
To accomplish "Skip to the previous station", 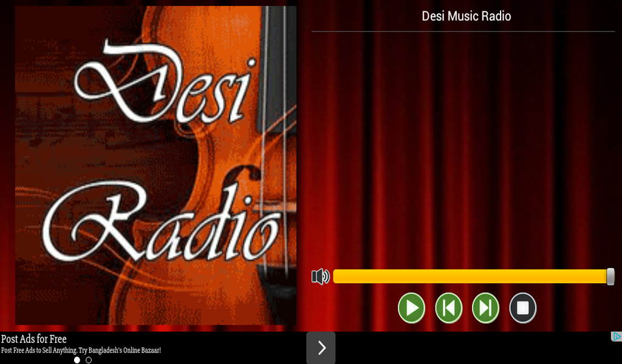I will (448, 308).
